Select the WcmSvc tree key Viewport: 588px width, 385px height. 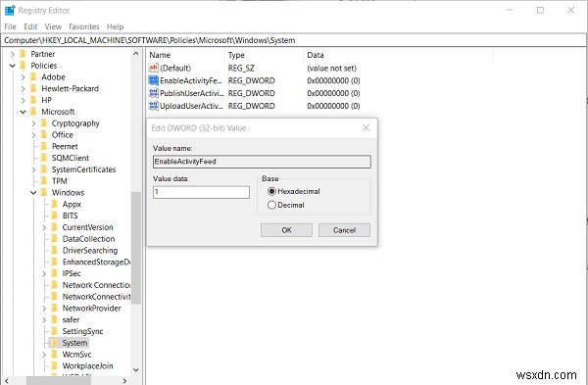(76, 355)
